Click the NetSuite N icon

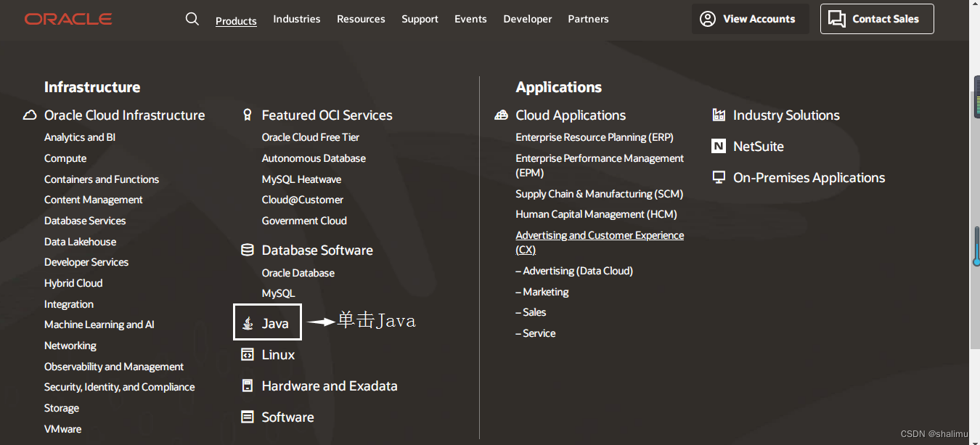pos(719,146)
